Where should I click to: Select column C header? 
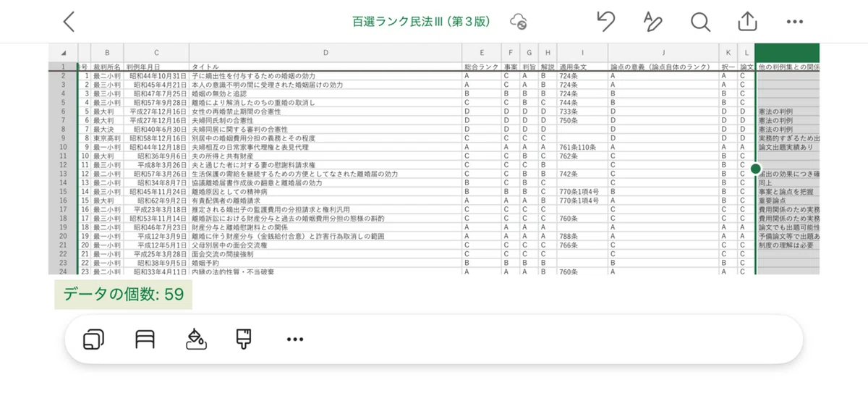[x=156, y=53]
